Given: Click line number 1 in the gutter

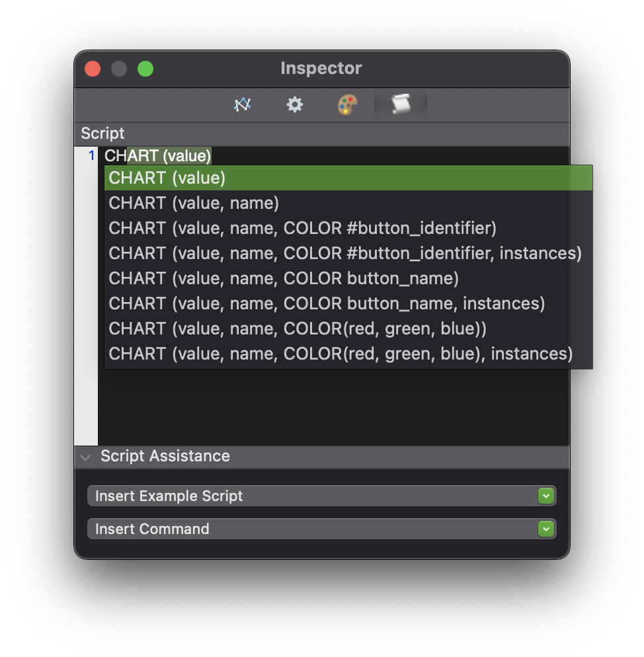Looking at the screenshot, I should [x=91, y=156].
